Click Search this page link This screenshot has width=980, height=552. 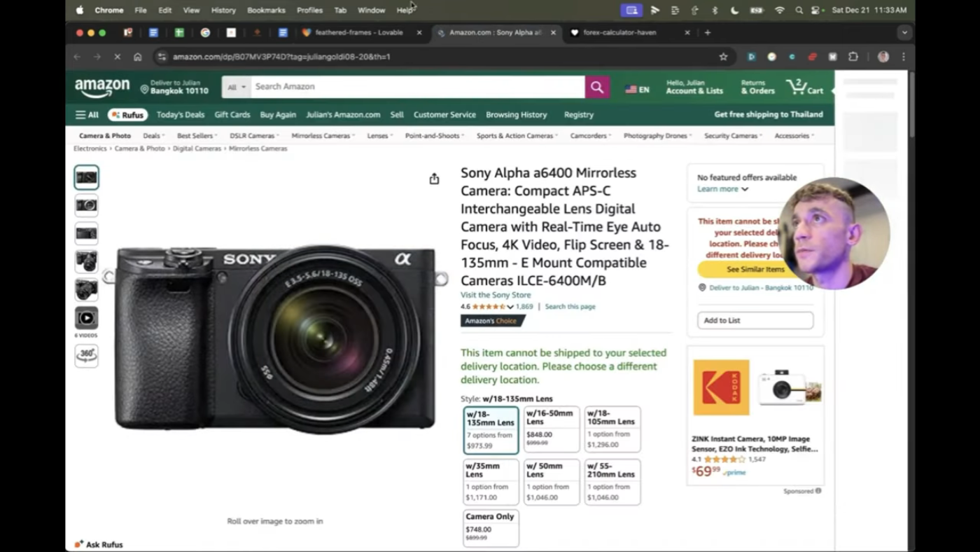[570, 307]
